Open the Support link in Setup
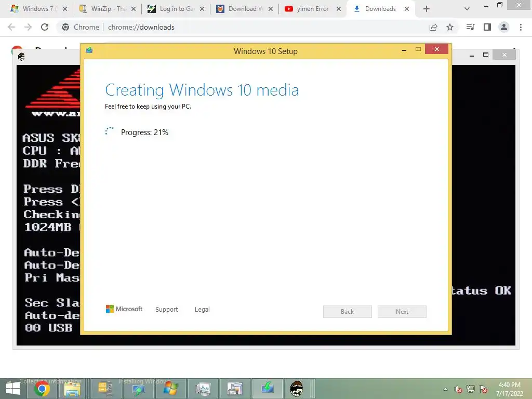The width and height of the screenshot is (532, 399). coord(167,310)
